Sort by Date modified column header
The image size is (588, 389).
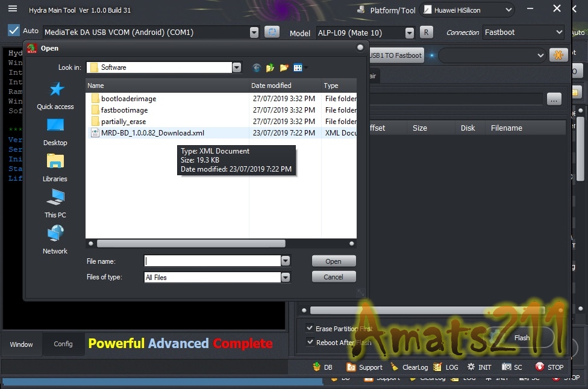(286, 86)
